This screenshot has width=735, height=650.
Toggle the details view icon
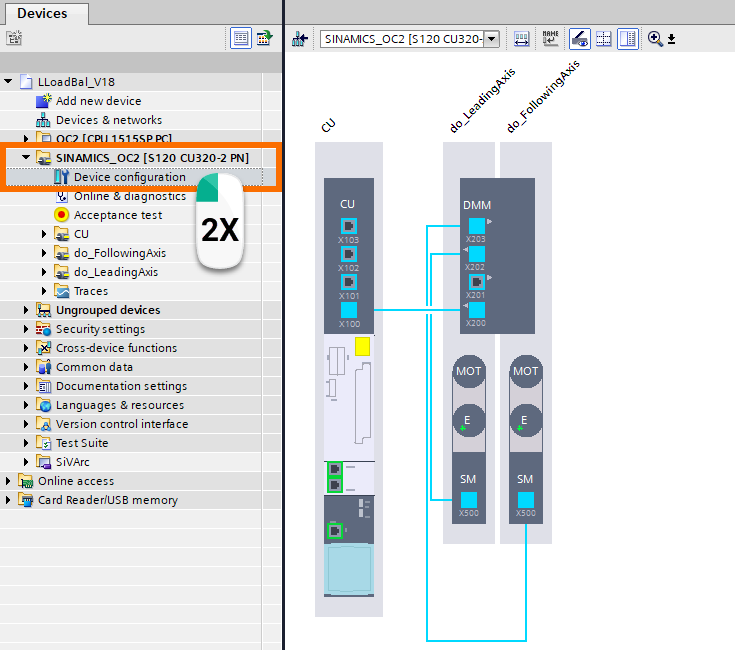click(x=241, y=38)
